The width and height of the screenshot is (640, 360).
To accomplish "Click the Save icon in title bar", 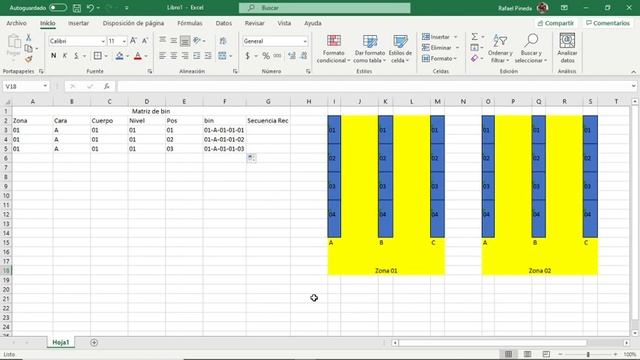I will 76,8.
